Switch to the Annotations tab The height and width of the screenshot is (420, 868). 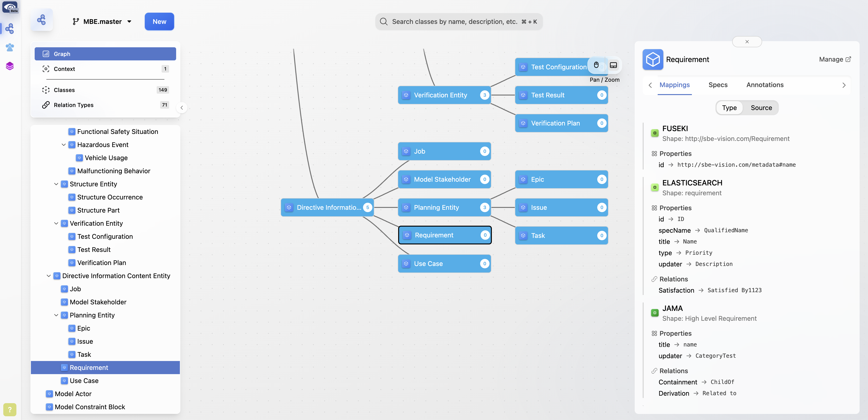coord(764,85)
